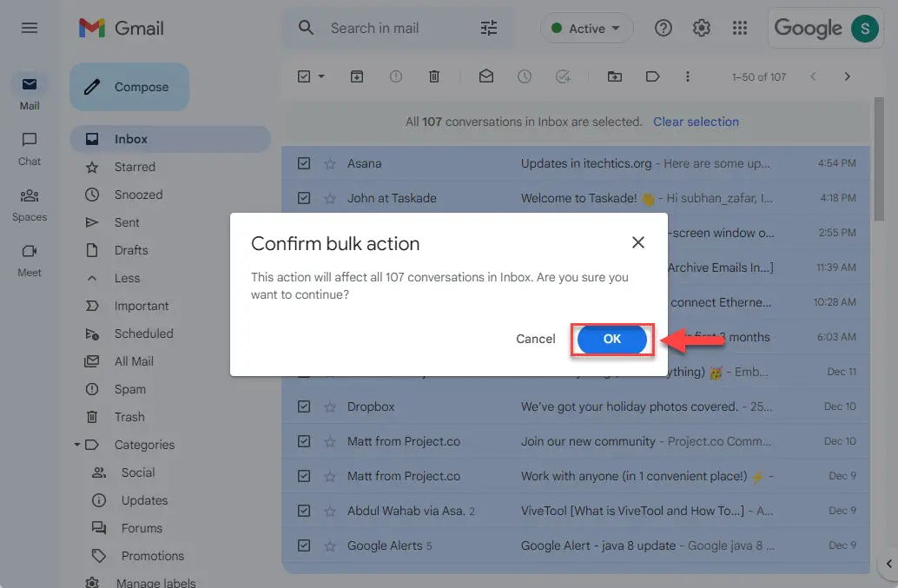Open the Social category
Viewport: 898px width, 588px height.
click(x=137, y=472)
